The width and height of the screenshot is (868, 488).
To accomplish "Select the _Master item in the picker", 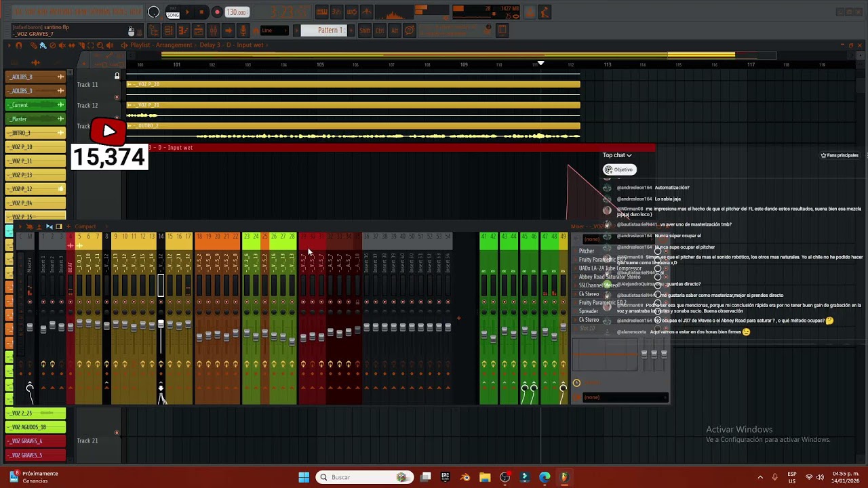I will (x=35, y=119).
